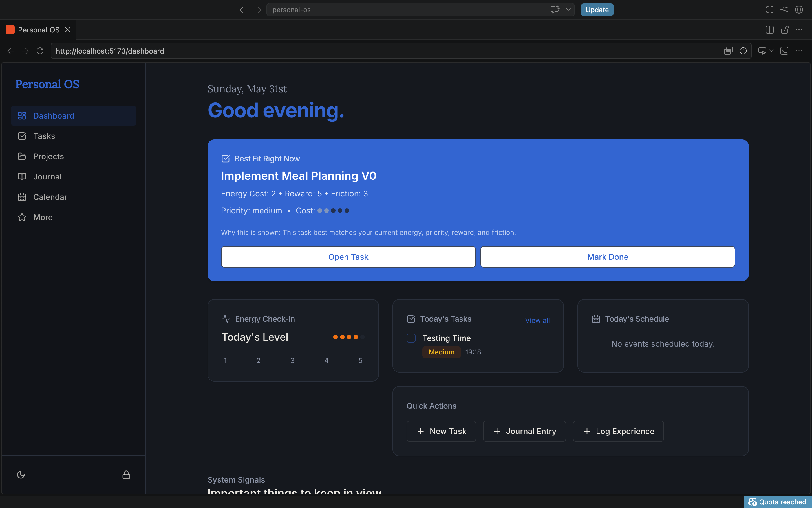The width and height of the screenshot is (812, 508).
Task: Click the New Task quick action
Action: coord(441,431)
